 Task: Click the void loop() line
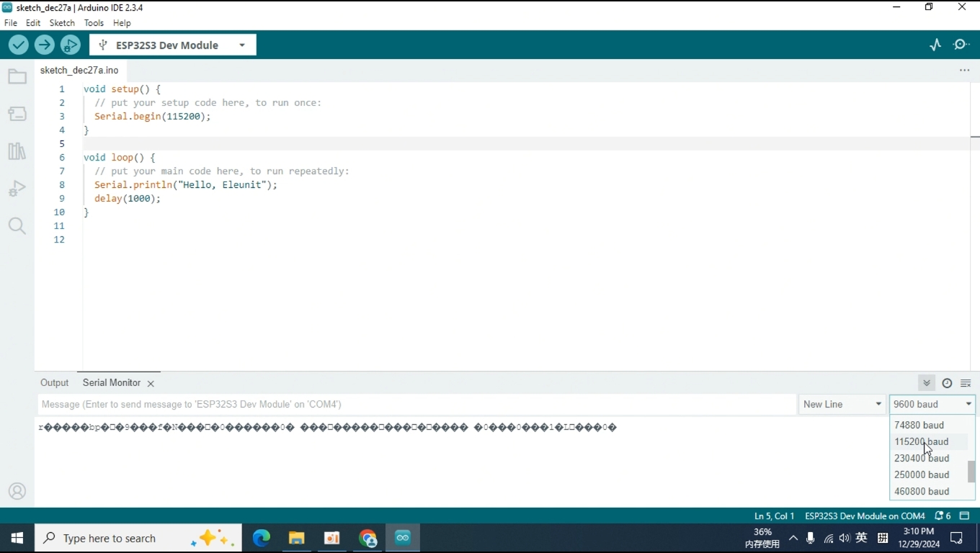[x=119, y=158]
